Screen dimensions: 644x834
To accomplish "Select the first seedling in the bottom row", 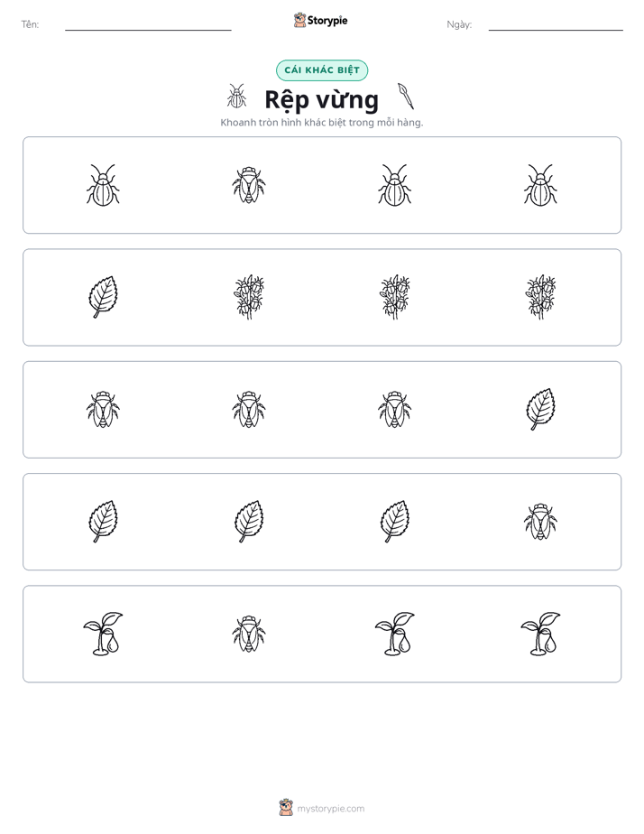I will point(103,634).
